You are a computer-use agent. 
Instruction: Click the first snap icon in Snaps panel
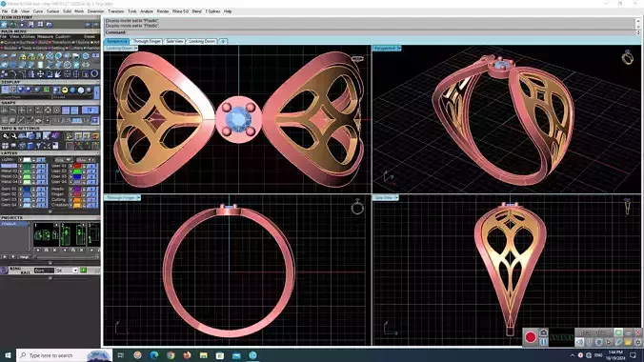[x=4, y=111]
